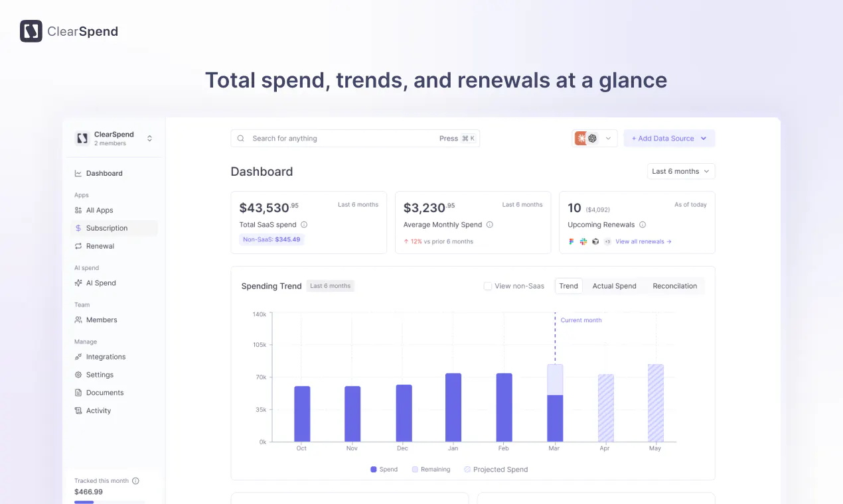Expand the Add Data Source arrow
The width and height of the screenshot is (843, 504).
click(x=704, y=139)
